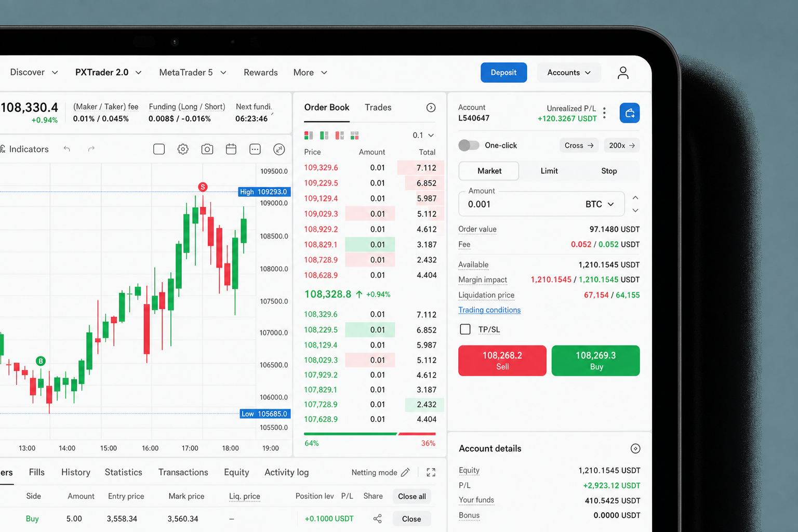Image resolution: width=798 pixels, height=532 pixels.
Task: Click the Deposit button
Action: pos(504,73)
